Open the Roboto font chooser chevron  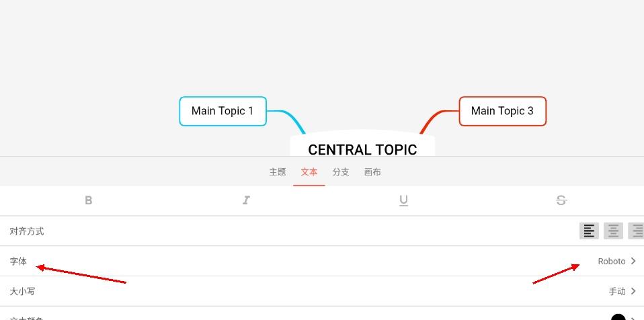633,261
